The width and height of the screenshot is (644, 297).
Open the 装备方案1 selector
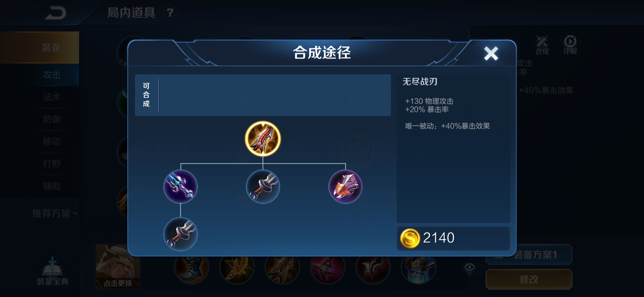click(x=529, y=255)
